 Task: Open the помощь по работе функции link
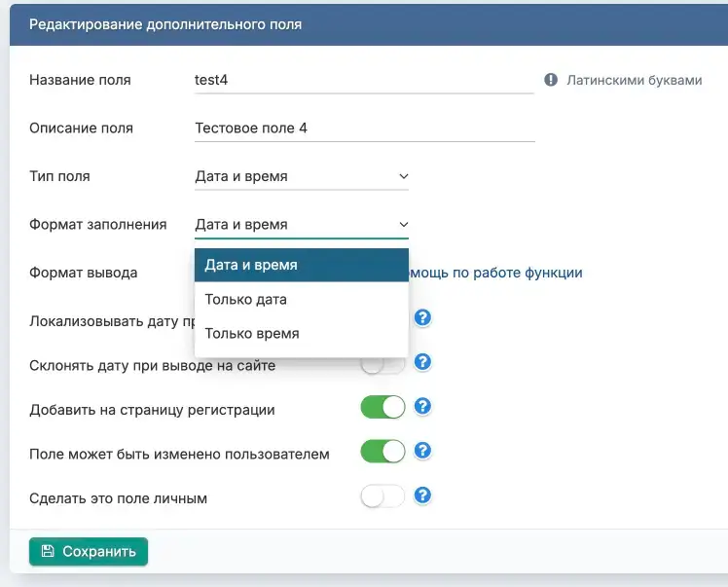pos(496,273)
